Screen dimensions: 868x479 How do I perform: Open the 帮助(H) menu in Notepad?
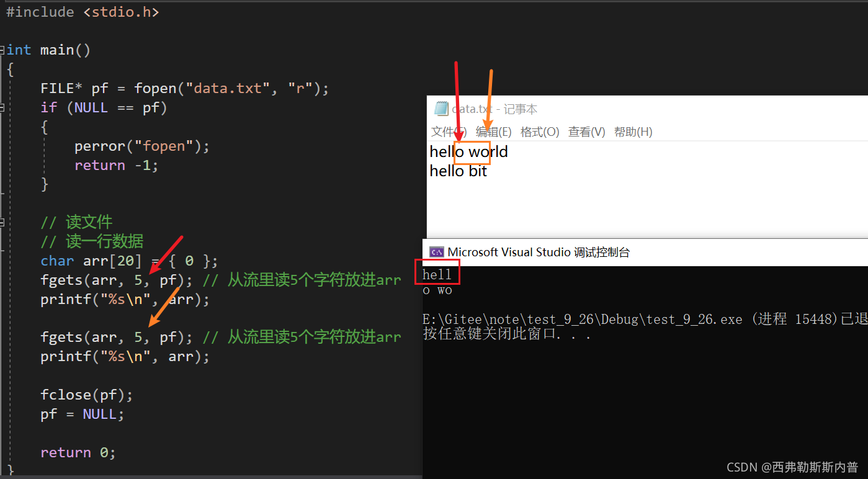[x=633, y=132]
